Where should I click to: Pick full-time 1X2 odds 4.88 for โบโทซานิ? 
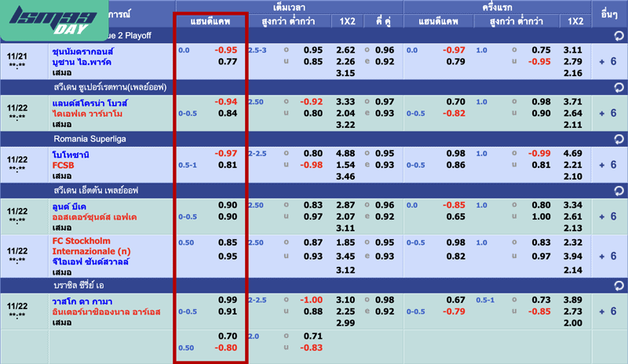coord(346,154)
